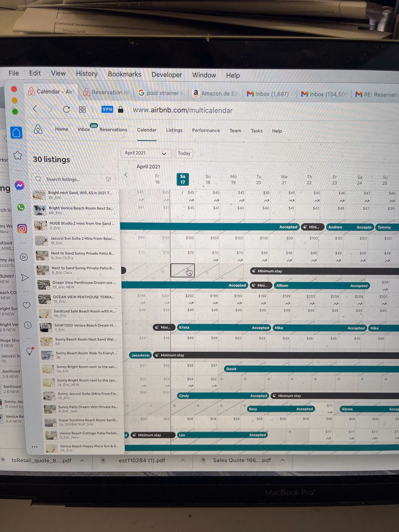Open Performance in Airbnb navigation
399x532 pixels.
point(206,131)
